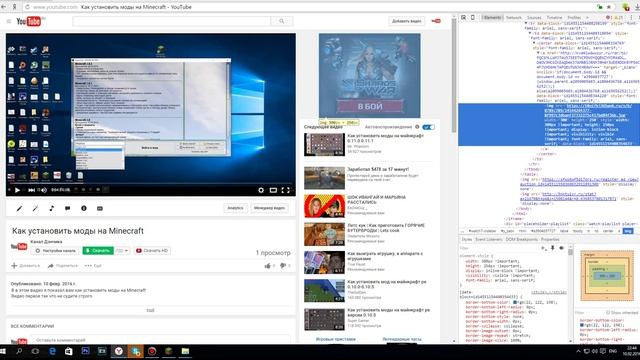Select DevTools Network tab

tap(513, 18)
